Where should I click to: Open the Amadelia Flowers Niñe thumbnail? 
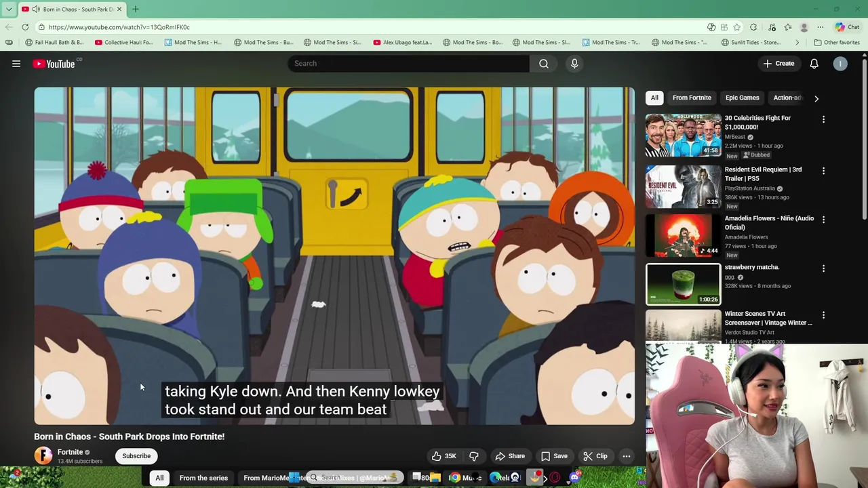pos(683,235)
